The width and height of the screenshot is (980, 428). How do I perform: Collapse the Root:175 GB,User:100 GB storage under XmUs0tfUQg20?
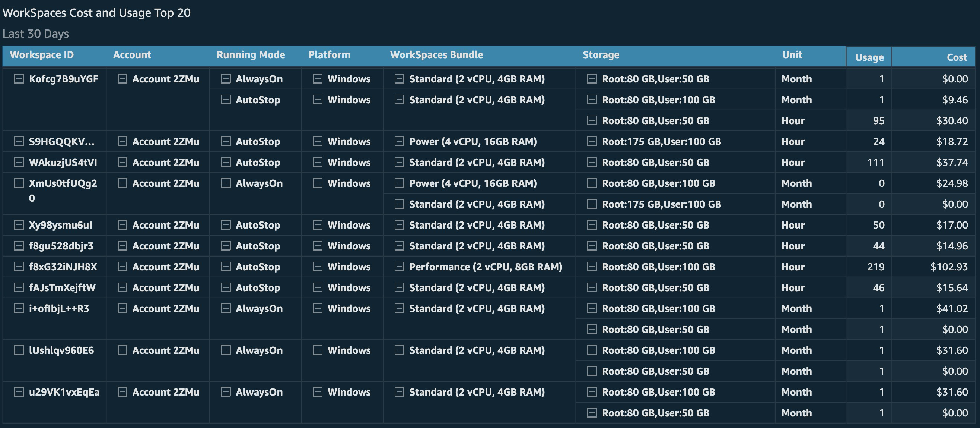click(x=592, y=204)
